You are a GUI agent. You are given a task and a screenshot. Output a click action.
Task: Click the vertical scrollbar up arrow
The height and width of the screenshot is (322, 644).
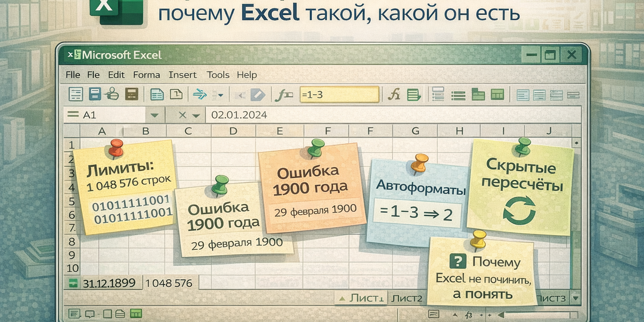(x=576, y=143)
